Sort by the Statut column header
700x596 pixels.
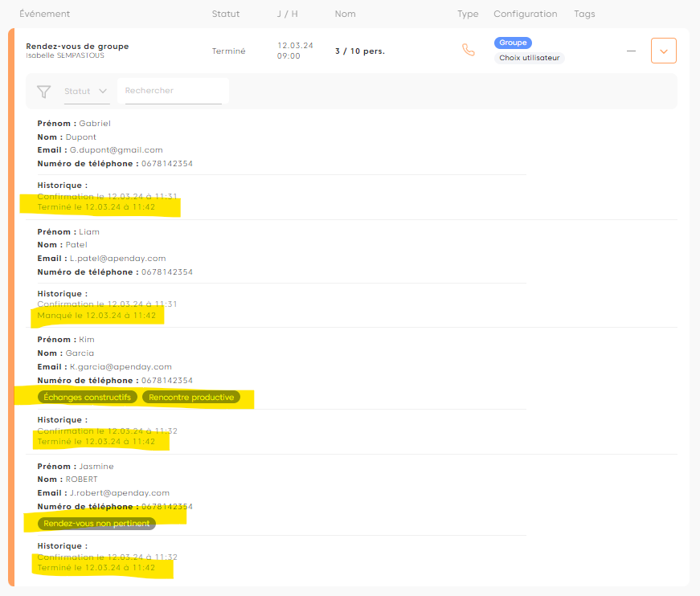tap(226, 14)
